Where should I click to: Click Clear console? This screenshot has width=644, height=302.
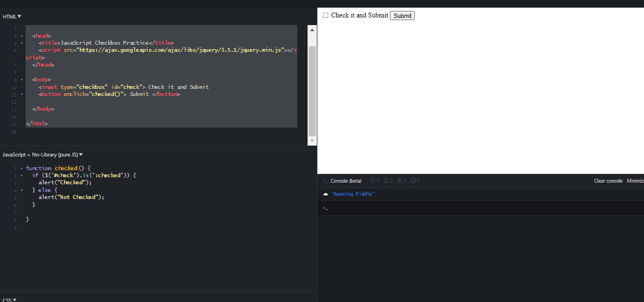(608, 180)
